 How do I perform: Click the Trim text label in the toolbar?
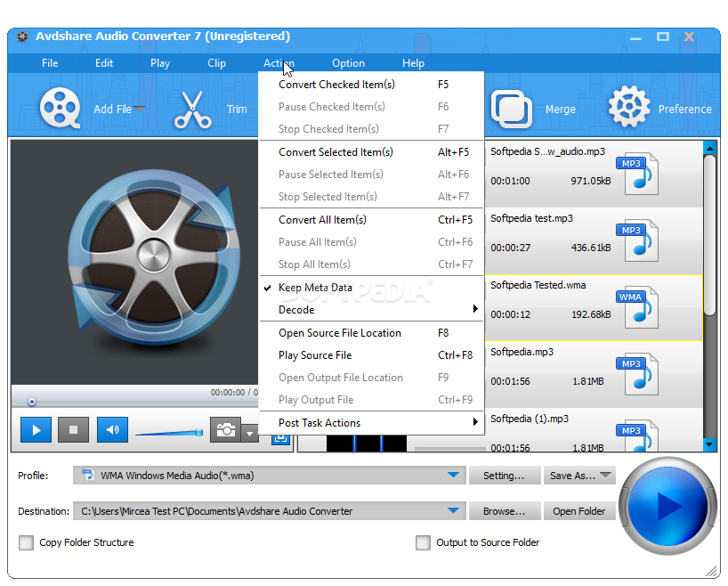(237, 110)
